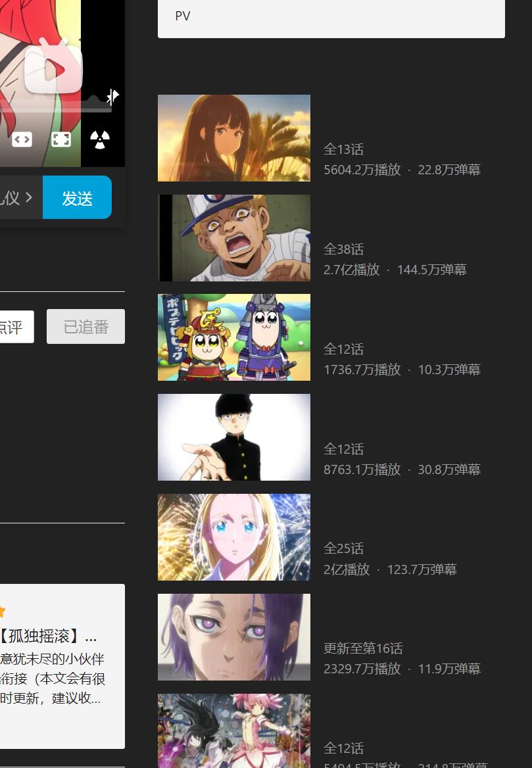Screen dimensions: 532x768
Task: Click the pin-shaped icon beside the progress bar
Action: 113,96
